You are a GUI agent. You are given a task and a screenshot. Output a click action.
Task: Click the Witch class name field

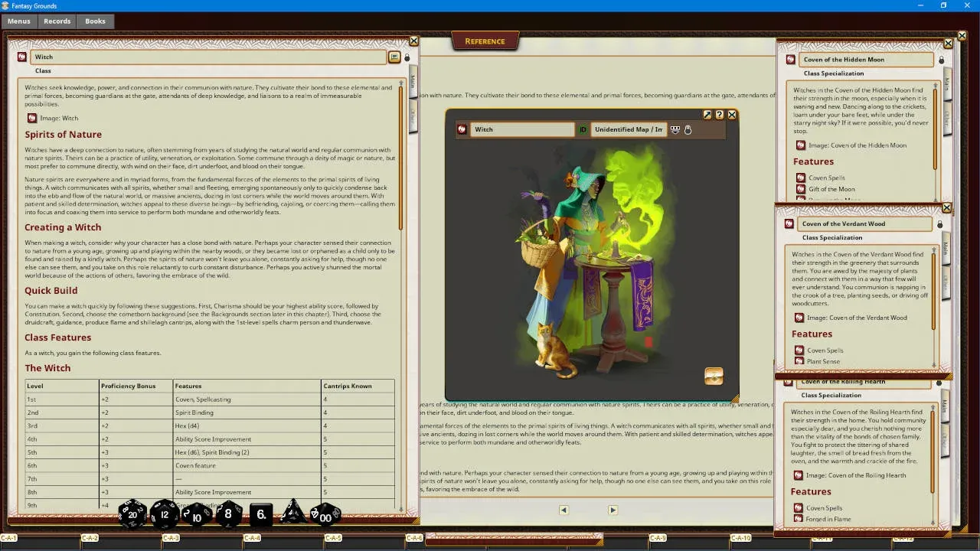pyautogui.click(x=208, y=57)
